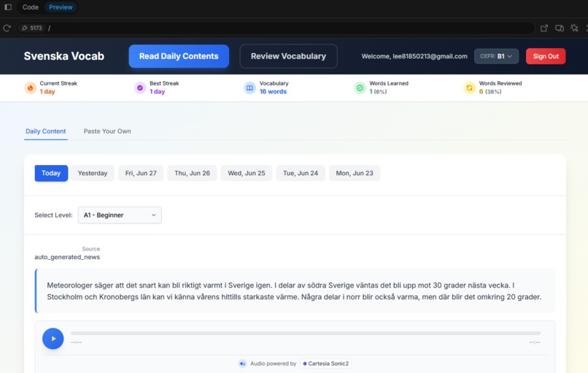This screenshot has width=588, height=373.
Task: Play the article audio
Action: tap(53, 339)
